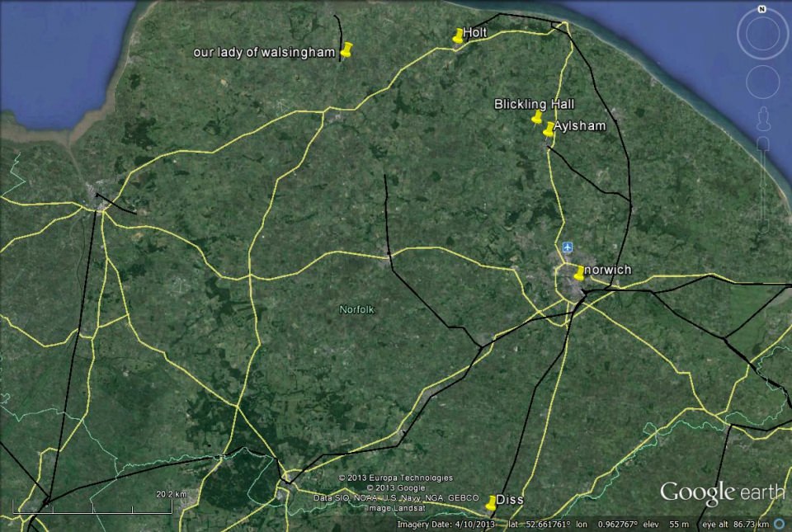Screen dimensions: 792x532
Task: Click the Norwich airport icon
Action: point(568,247)
